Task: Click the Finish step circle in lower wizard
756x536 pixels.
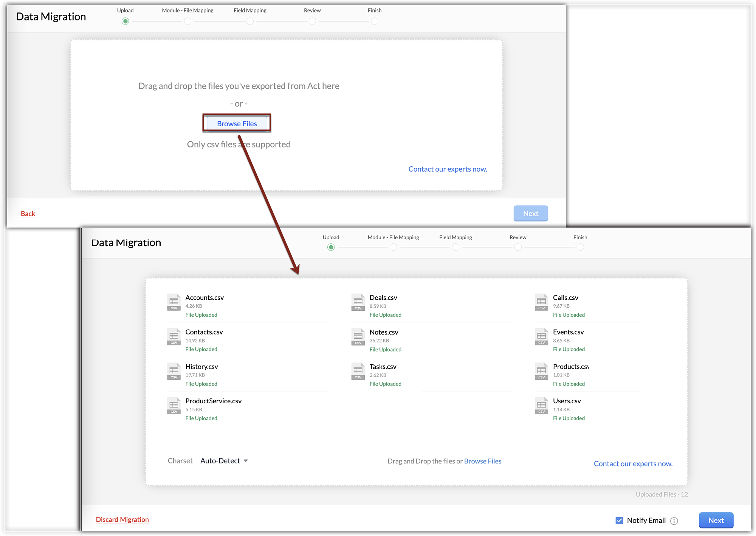Action: tap(580, 247)
